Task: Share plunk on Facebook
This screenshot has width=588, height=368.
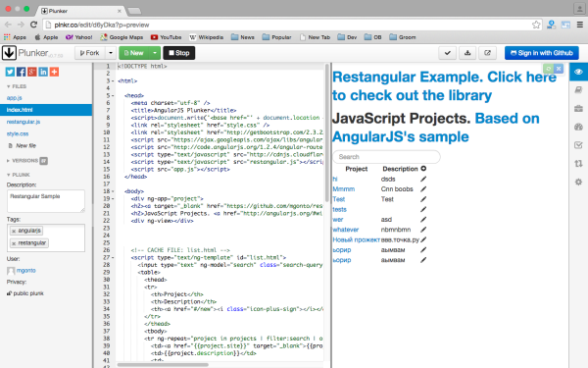Action: tap(21, 72)
